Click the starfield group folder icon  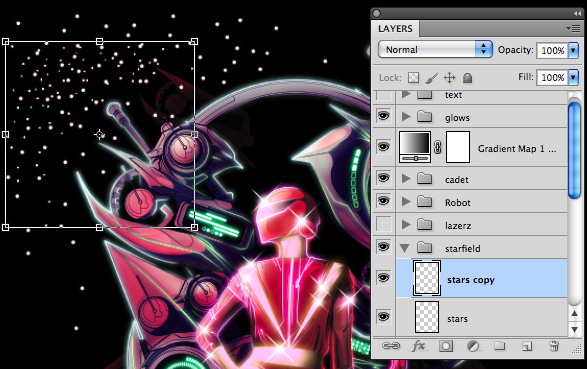[425, 247]
